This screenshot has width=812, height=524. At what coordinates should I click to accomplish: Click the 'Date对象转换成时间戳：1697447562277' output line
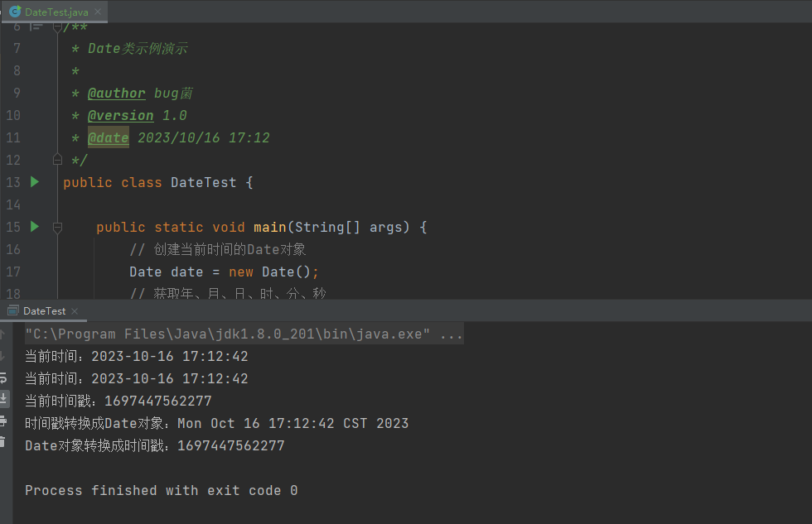155,445
